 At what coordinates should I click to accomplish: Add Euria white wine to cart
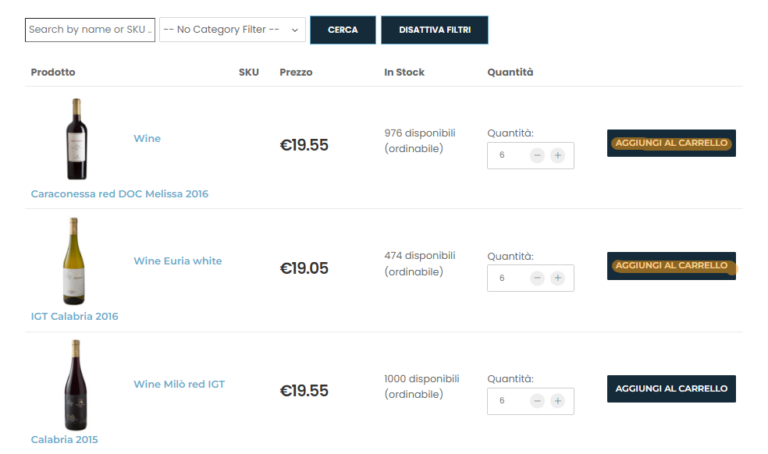tap(671, 266)
